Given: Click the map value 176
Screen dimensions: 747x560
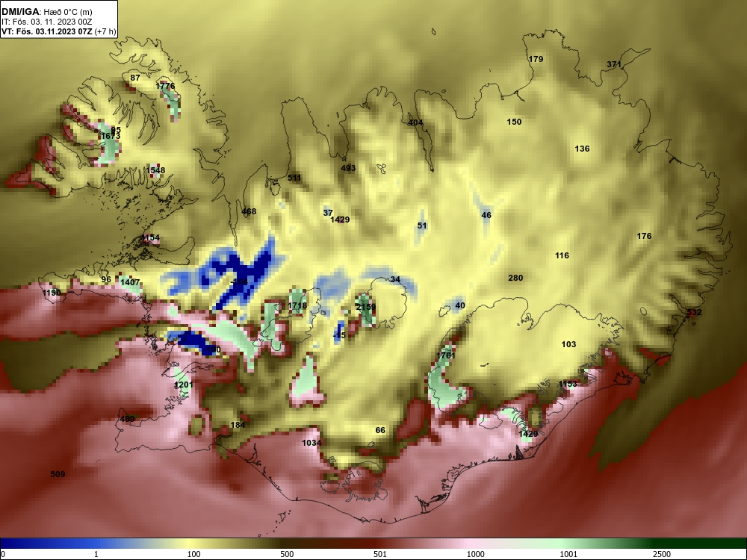Looking at the screenshot, I should pos(644,236).
